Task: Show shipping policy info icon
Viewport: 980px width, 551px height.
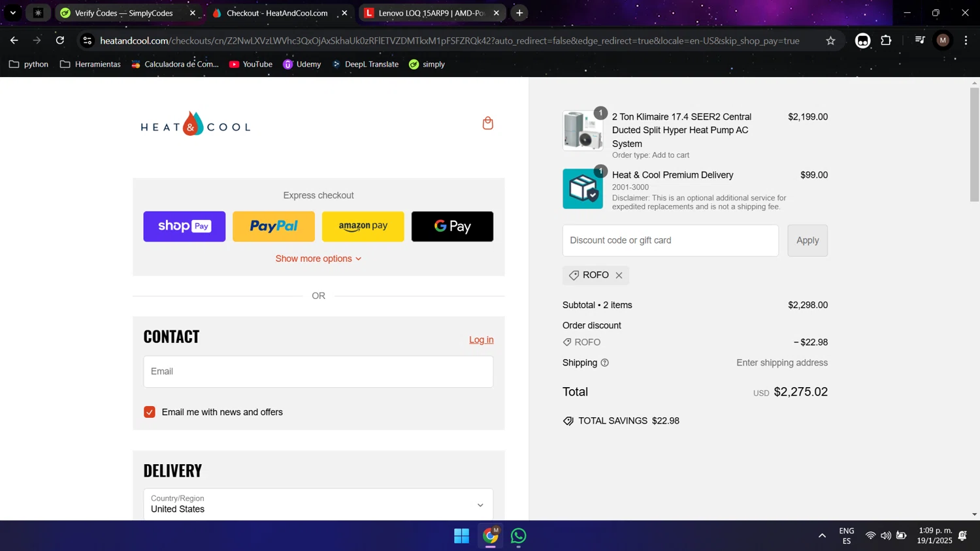Action: [x=604, y=363]
